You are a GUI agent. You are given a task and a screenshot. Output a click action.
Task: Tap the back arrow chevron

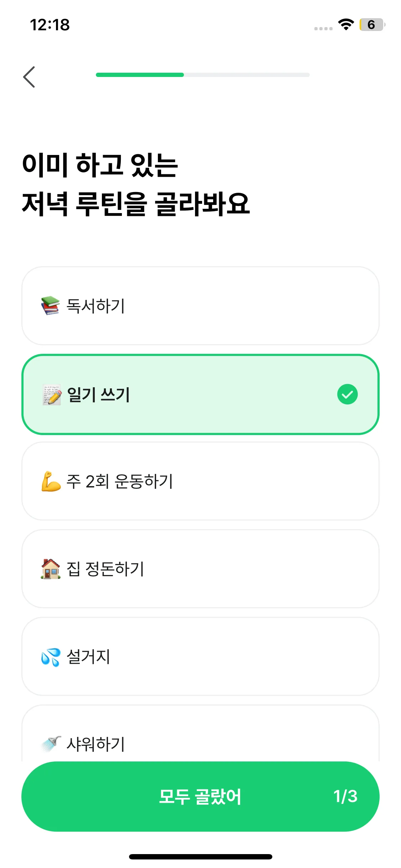pos(29,77)
